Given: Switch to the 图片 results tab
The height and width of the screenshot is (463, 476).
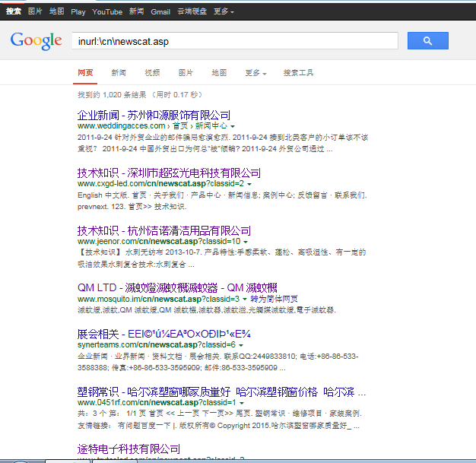Looking at the screenshot, I should tap(186, 73).
